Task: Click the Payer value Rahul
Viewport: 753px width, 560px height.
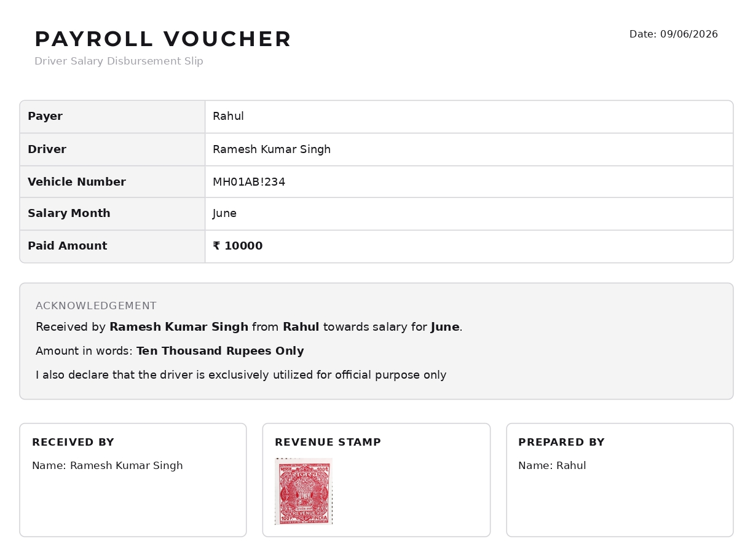Action: [x=228, y=116]
